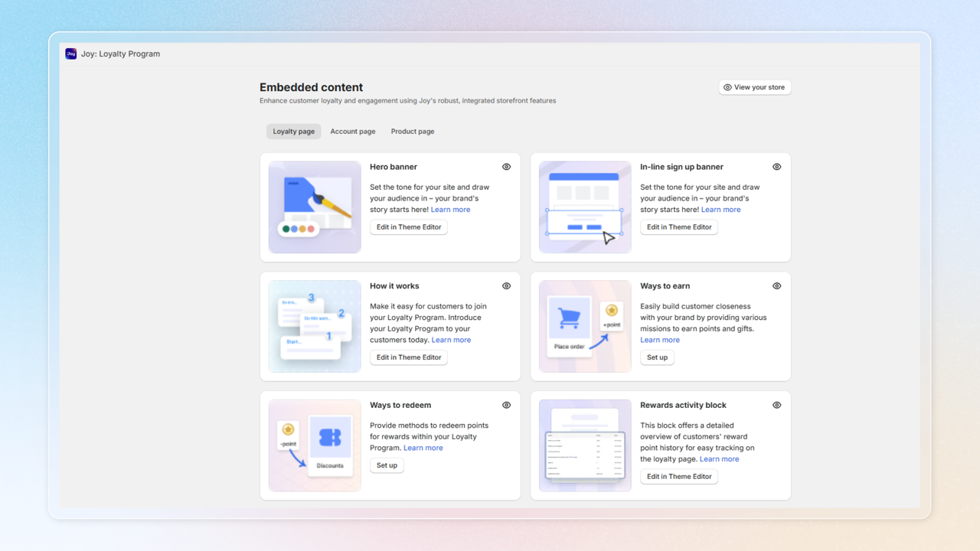Toggle visibility eye for How it works
Image resolution: width=980 pixels, height=551 pixels.
[506, 286]
